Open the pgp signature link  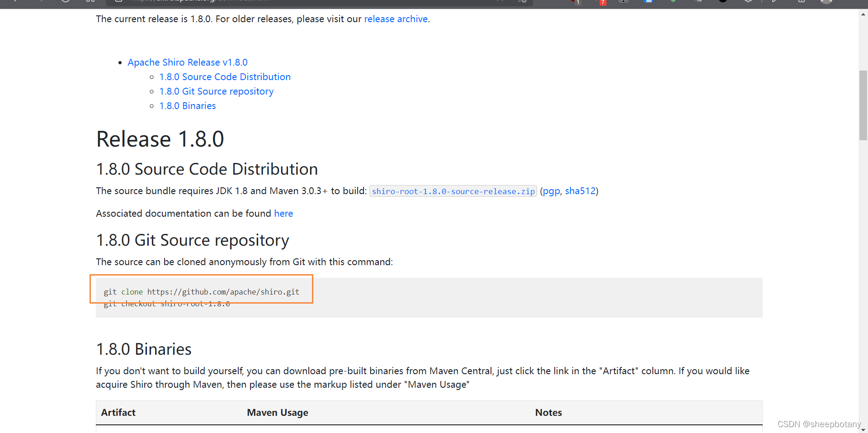551,191
